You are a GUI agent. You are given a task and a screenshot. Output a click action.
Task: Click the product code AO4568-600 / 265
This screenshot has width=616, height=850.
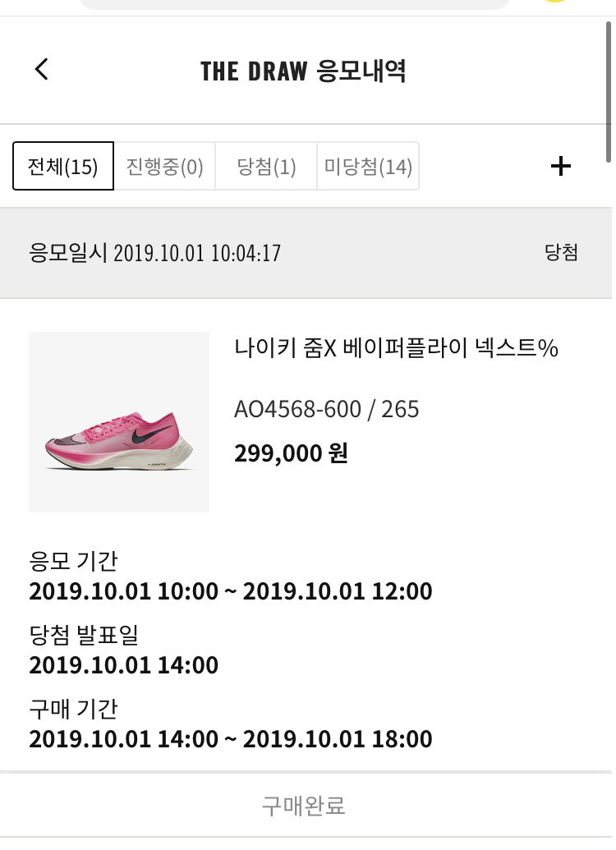click(x=326, y=409)
